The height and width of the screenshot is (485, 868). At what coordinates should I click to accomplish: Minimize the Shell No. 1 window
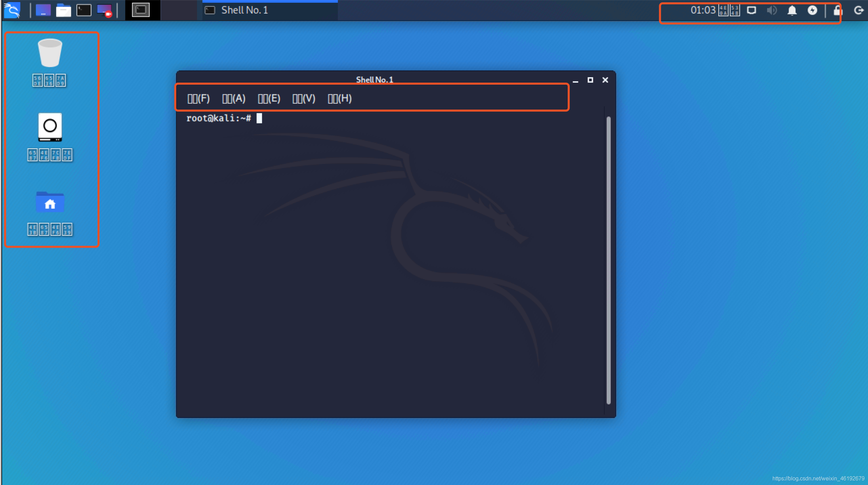point(575,80)
